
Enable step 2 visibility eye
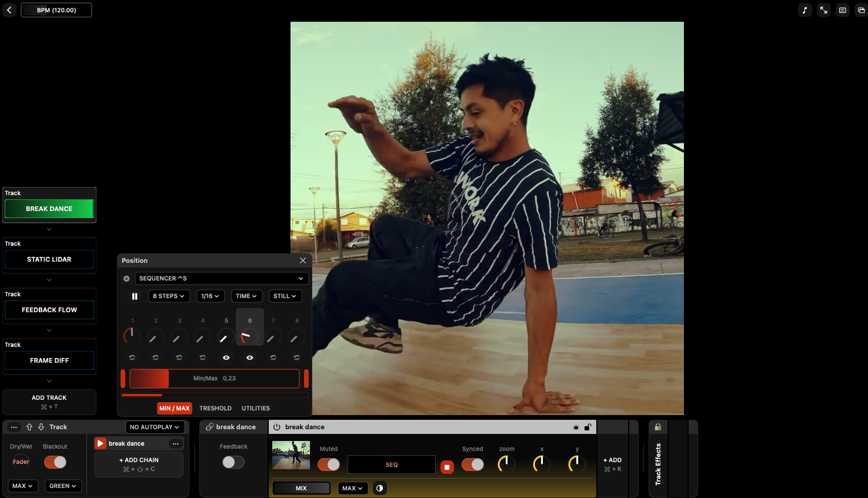pyautogui.click(x=155, y=357)
